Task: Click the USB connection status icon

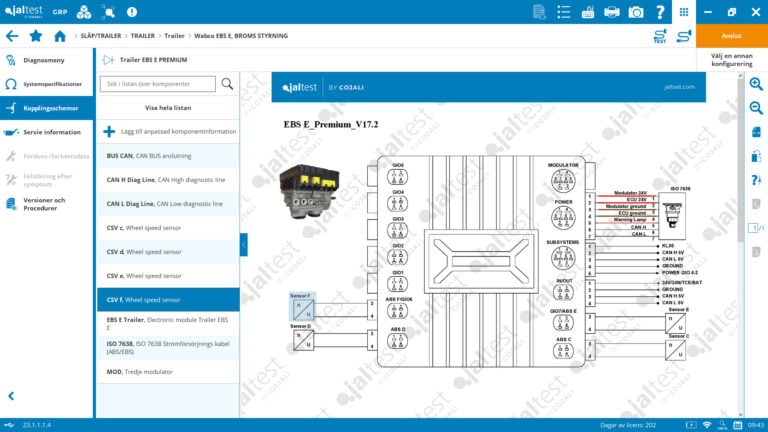Action: (x=9, y=425)
